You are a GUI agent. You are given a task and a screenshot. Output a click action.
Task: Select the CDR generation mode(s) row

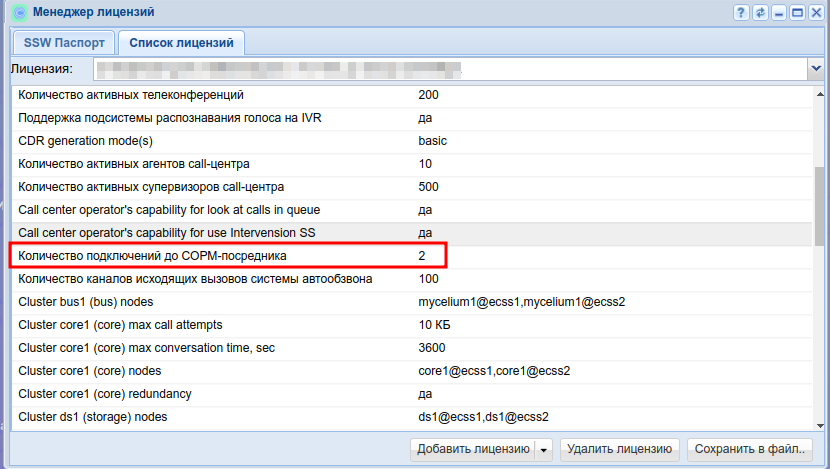pos(412,141)
